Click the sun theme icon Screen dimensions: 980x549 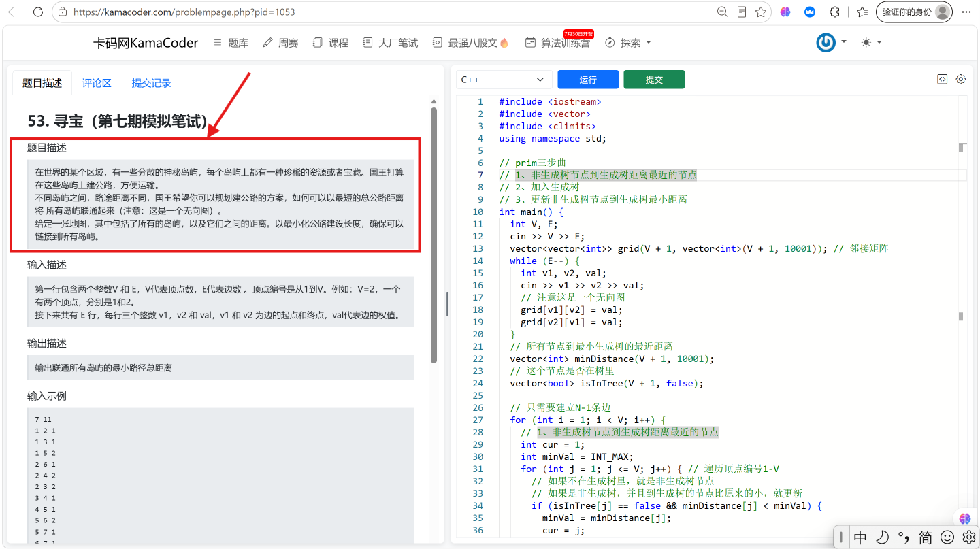click(x=866, y=42)
